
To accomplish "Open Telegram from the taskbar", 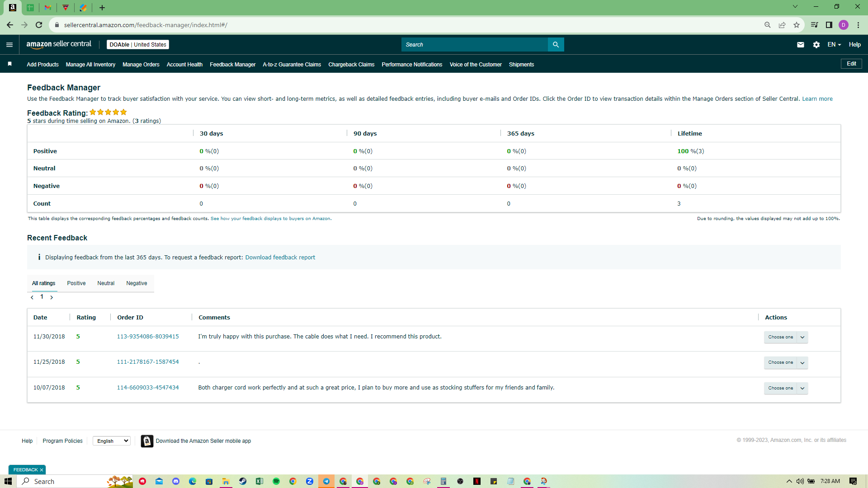I will pyautogui.click(x=326, y=481).
